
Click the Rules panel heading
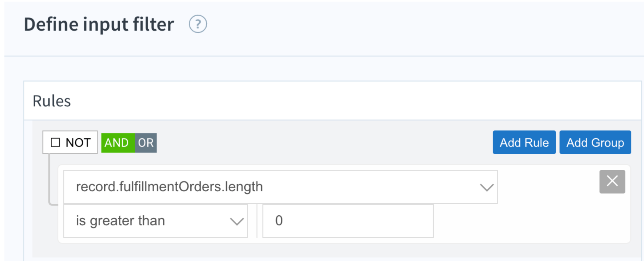52,101
